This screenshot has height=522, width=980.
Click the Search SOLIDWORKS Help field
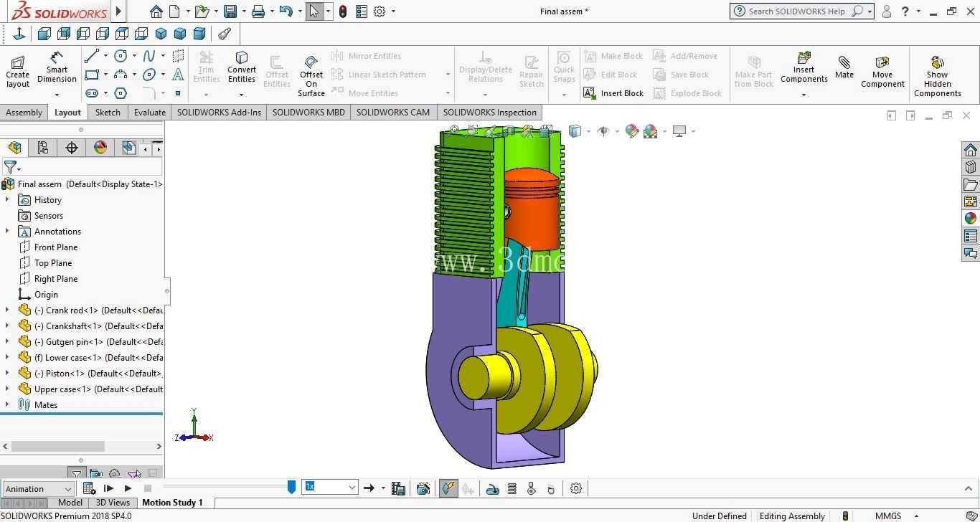click(x=797, y=11)
